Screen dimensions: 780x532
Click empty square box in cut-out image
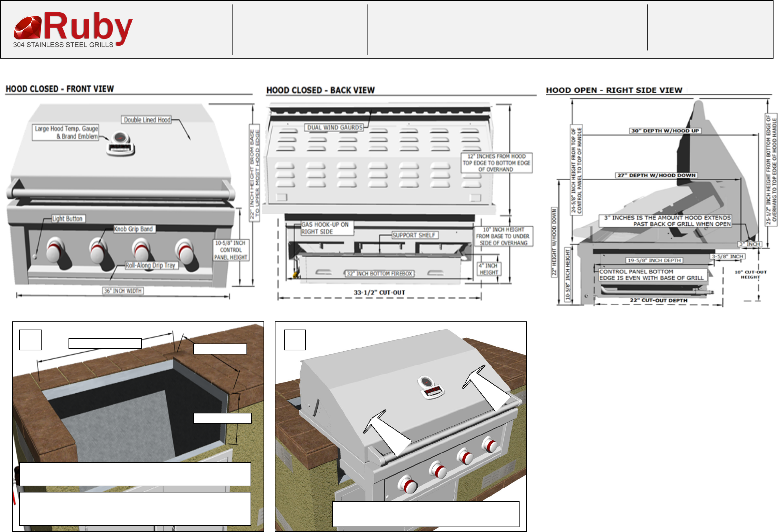[x=30, y=340]
